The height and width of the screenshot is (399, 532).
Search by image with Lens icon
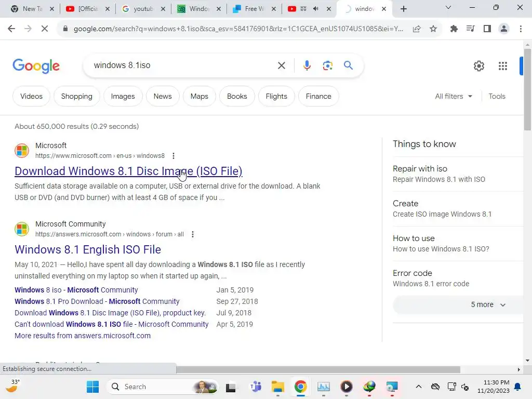pos(327,65)
